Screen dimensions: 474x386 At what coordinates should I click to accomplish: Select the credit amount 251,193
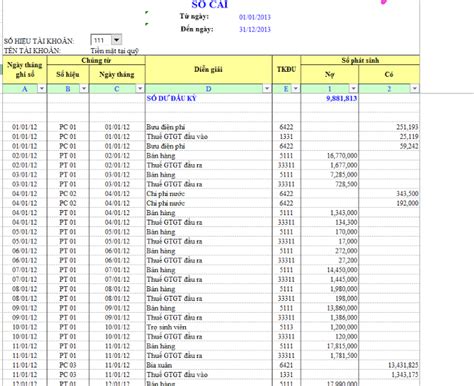407,127
